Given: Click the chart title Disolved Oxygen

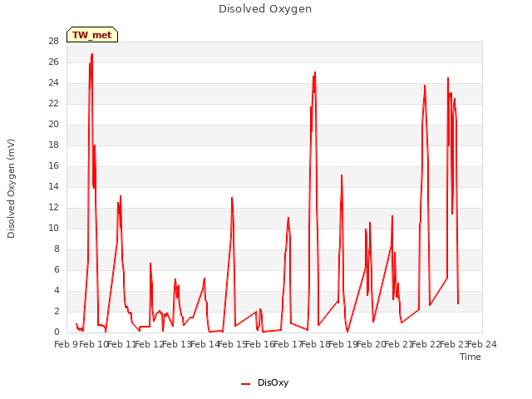Looking at the screenshot, I should click(265, 9).
